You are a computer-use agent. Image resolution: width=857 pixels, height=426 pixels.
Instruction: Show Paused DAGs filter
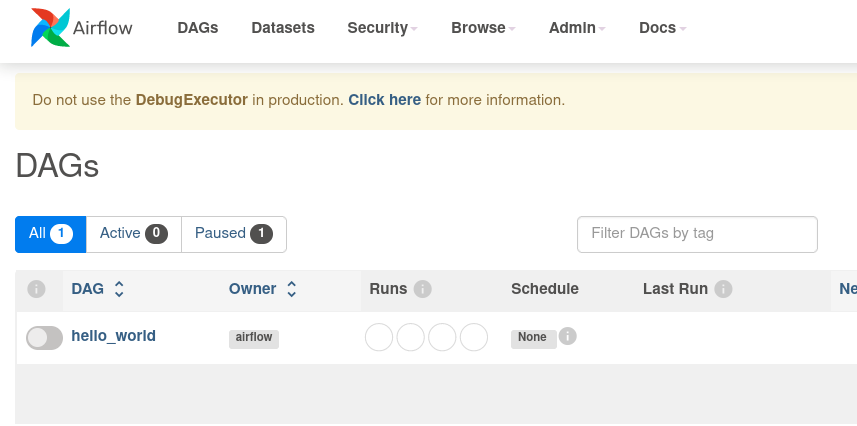click(x=233, y=234)
